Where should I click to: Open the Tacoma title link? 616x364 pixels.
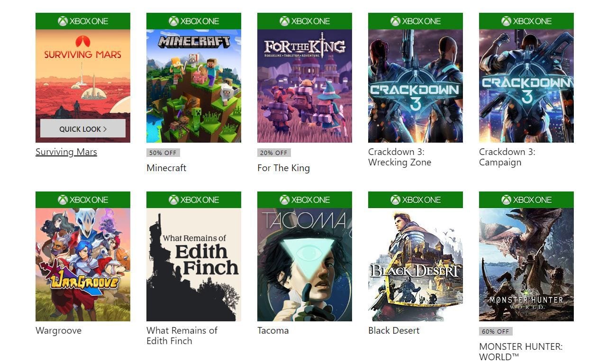click(x=273, y=330)
